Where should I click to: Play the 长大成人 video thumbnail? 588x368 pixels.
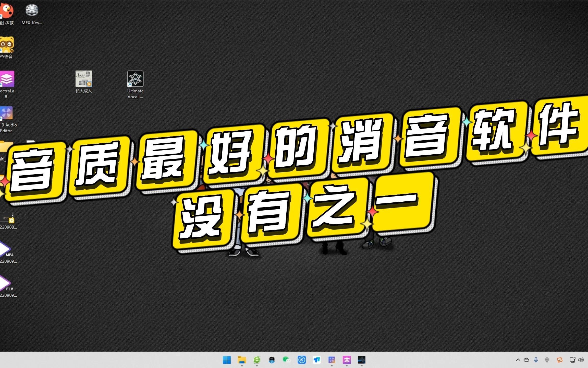click(84, 79)
